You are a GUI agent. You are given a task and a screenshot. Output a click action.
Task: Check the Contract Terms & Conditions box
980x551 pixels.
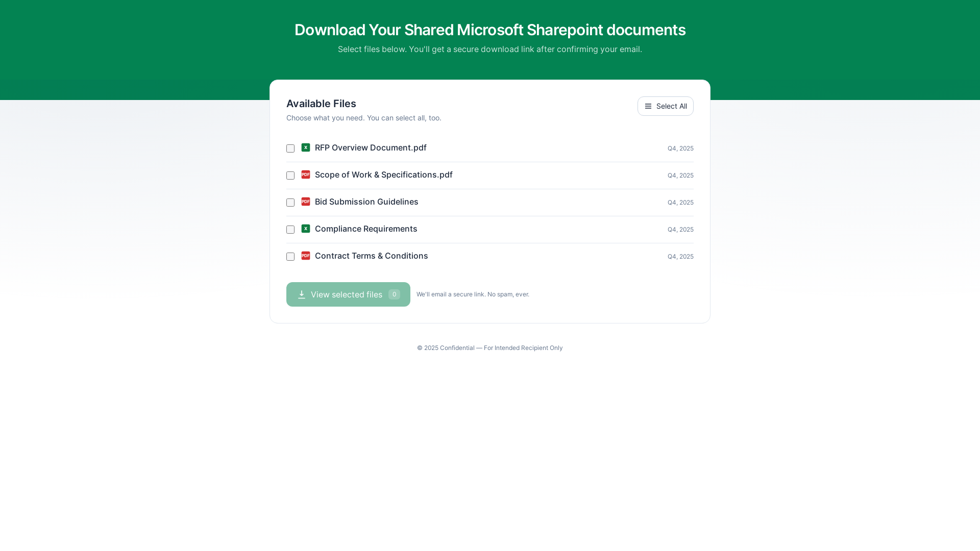pyautogui.click(x=290, y=257)
